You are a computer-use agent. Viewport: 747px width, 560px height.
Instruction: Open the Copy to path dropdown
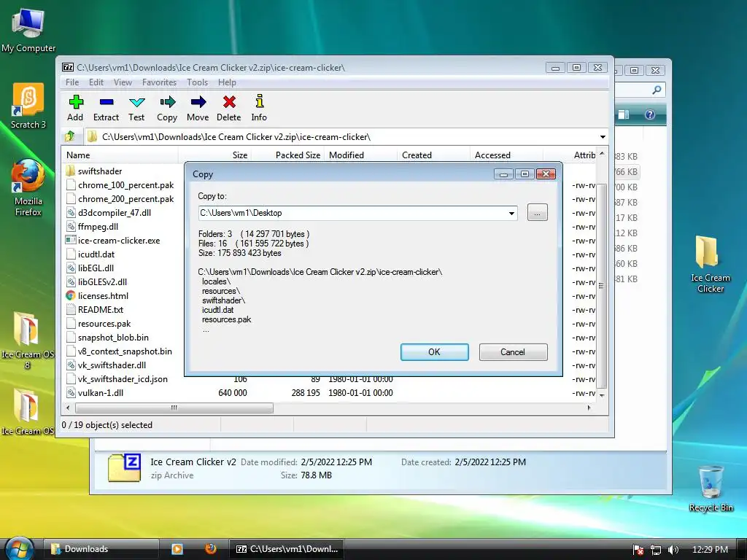tap(511, 214)
